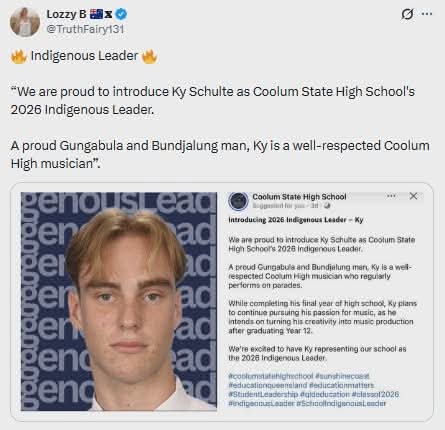Click the fire emoji before Indigenous Leader

(x=19, y=56)
